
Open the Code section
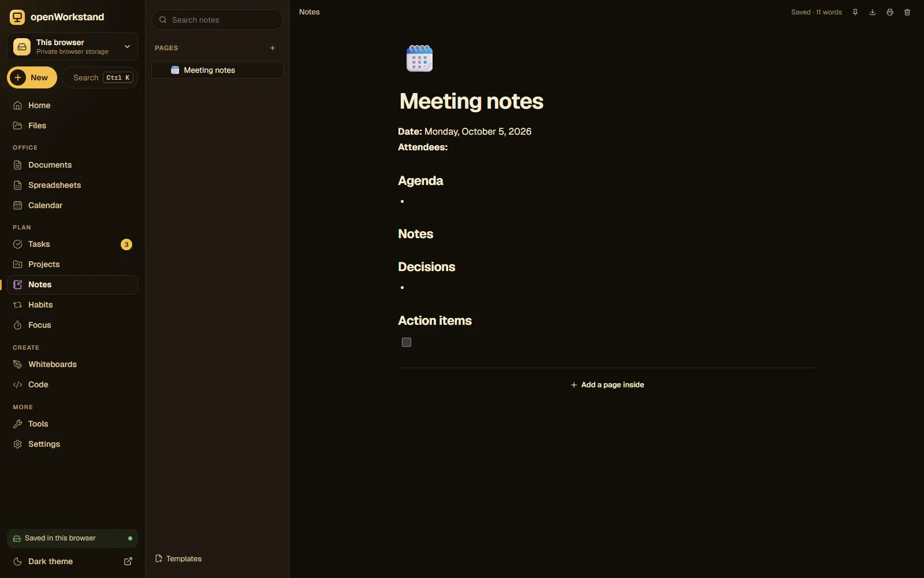click(x=72, y=384)
